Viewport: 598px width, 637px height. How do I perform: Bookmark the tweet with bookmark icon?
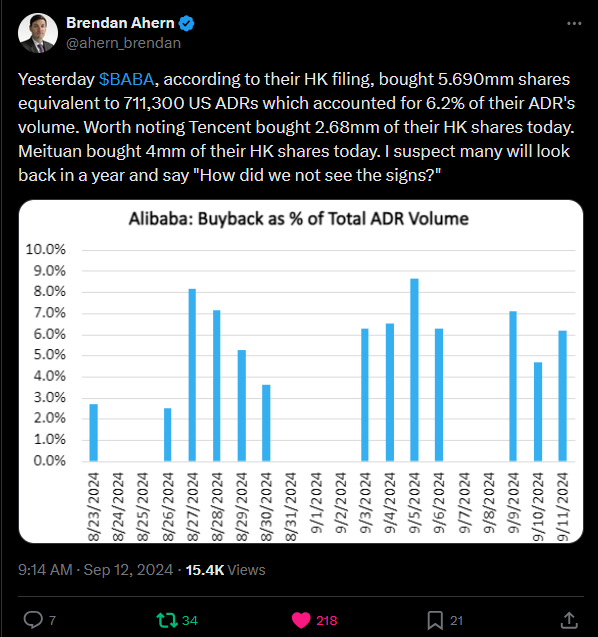[435, 620]
